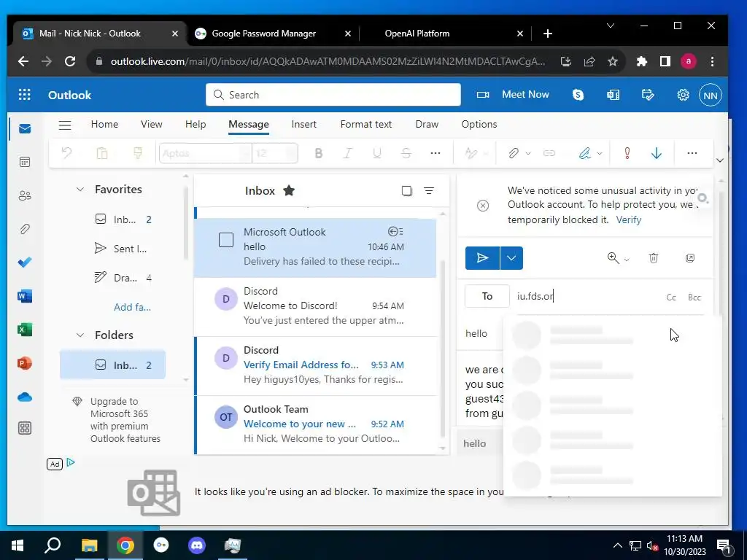Open My Day calendar-check icon
The image size is (747, 560).
point(648,95)
